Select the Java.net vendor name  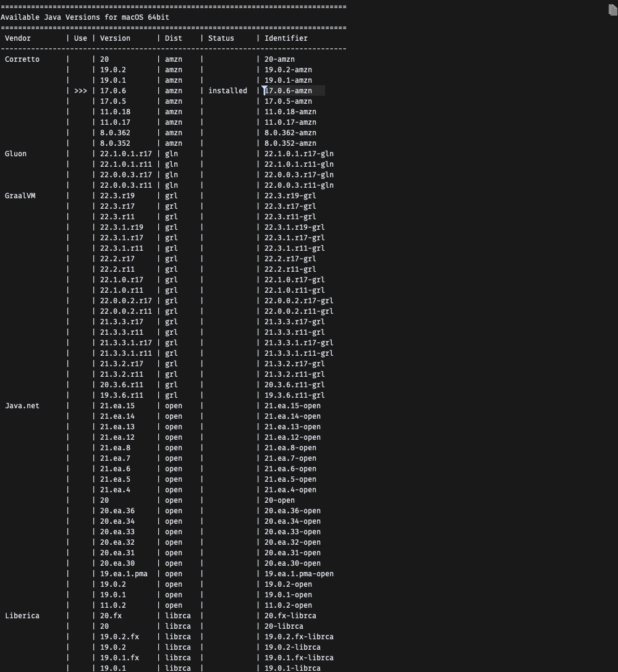[22, 405]
